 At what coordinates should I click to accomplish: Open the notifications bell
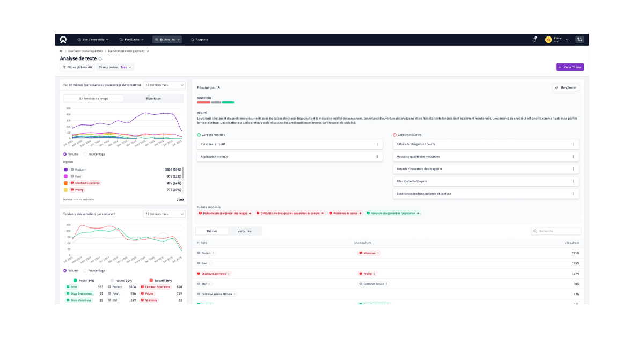pyautogui.click(x=534, y=39)
